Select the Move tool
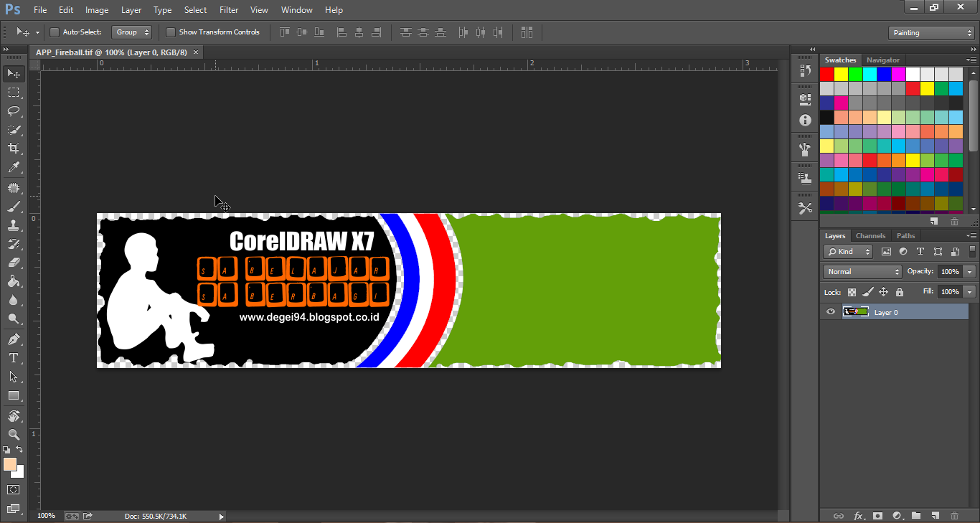 coord(14,74)
